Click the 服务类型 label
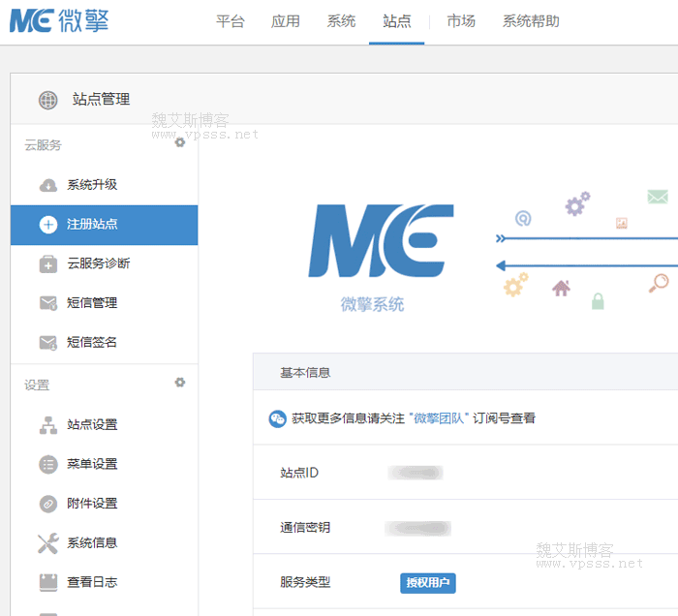The height and width of the screenshot is (616, 678). [305, 582]
